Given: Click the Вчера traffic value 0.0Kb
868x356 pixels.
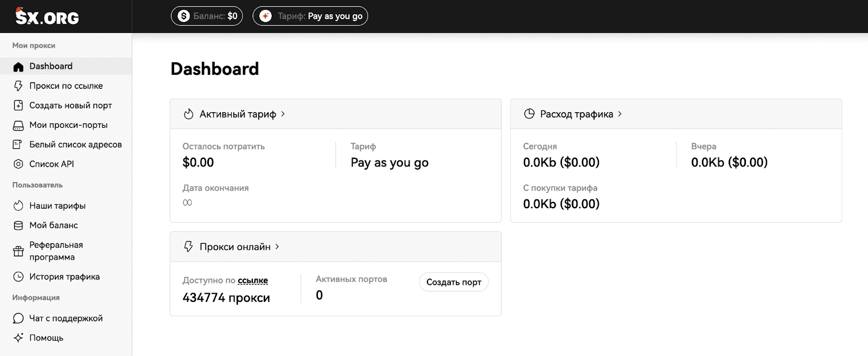Looking at the screenshot, I should (730, 163).
